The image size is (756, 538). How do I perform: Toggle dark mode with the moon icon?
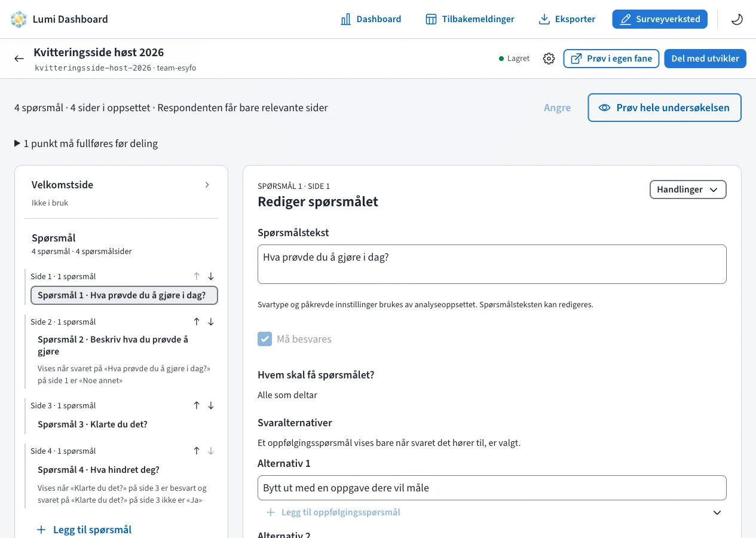tap(737, 19)
